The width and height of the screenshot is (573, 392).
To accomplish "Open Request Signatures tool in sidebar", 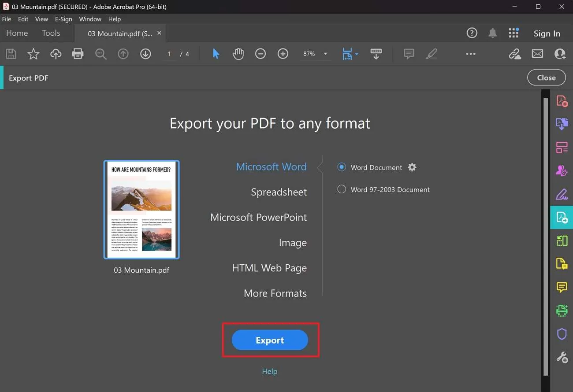I will [562, 170].
